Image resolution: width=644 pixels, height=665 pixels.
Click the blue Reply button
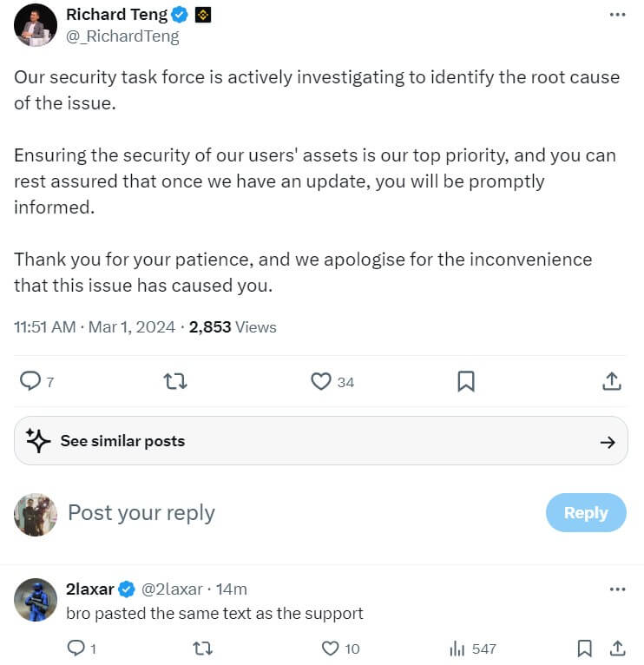pyautogui.click(x=586, y=512)
